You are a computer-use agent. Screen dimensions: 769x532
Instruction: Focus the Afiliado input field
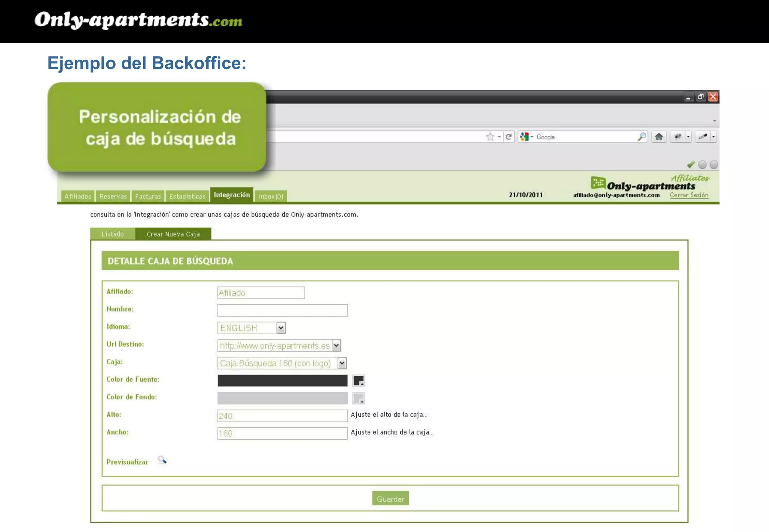click(x=261, y=293)
